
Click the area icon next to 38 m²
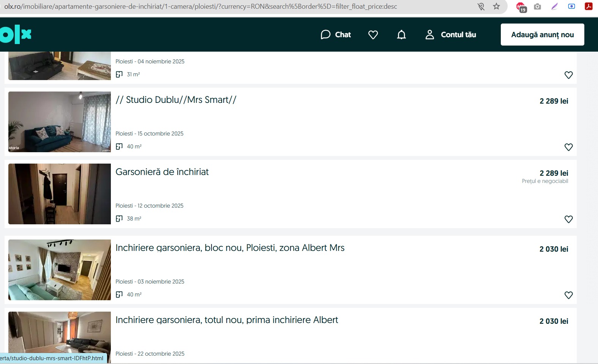point(119,219)
